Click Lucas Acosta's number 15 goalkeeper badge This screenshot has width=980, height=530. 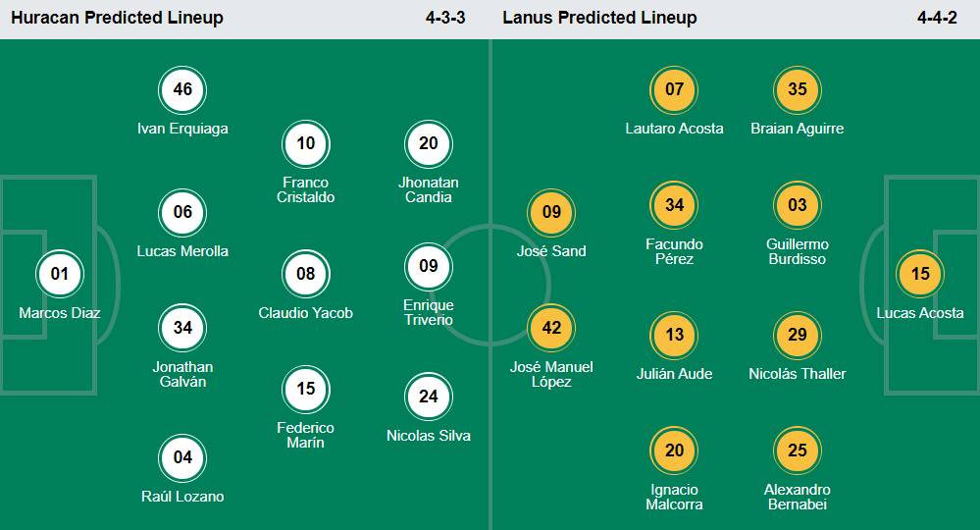(920, 274)
